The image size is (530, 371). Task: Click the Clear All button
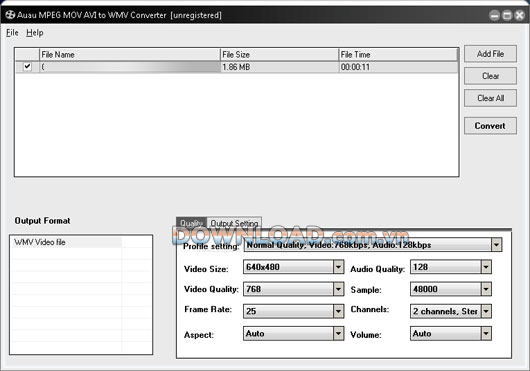[490, 98]
